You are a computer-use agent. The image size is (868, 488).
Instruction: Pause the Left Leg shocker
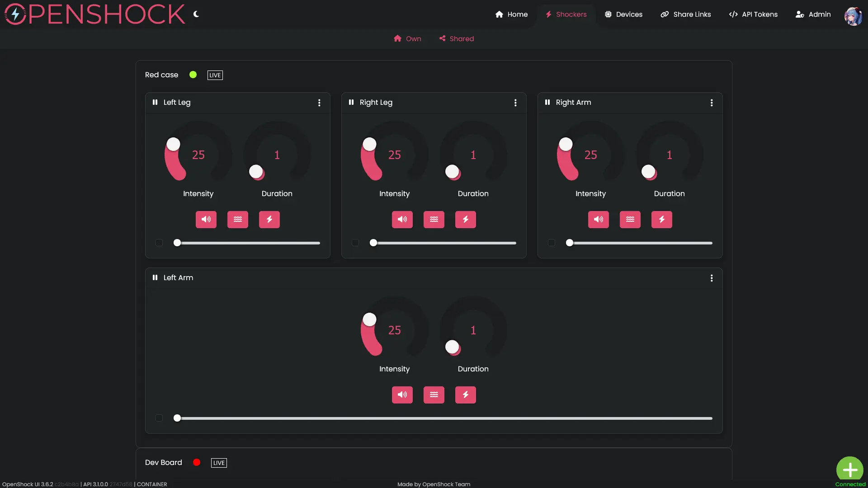155,102
